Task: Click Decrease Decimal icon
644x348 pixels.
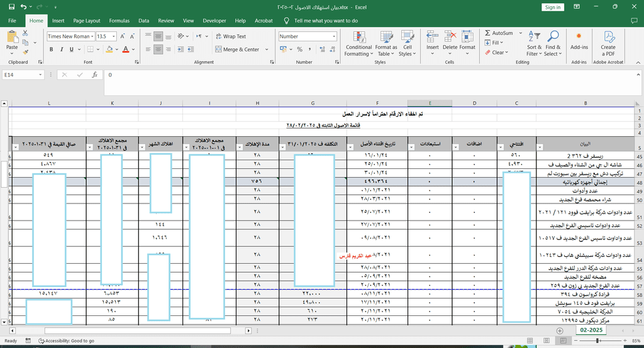Action: click(x=333, y=49)
